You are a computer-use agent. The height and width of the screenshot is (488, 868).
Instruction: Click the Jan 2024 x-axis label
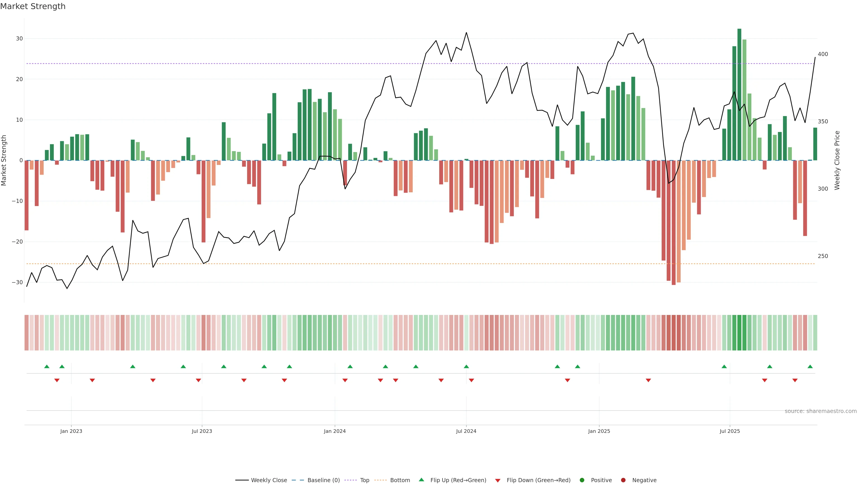335,431
